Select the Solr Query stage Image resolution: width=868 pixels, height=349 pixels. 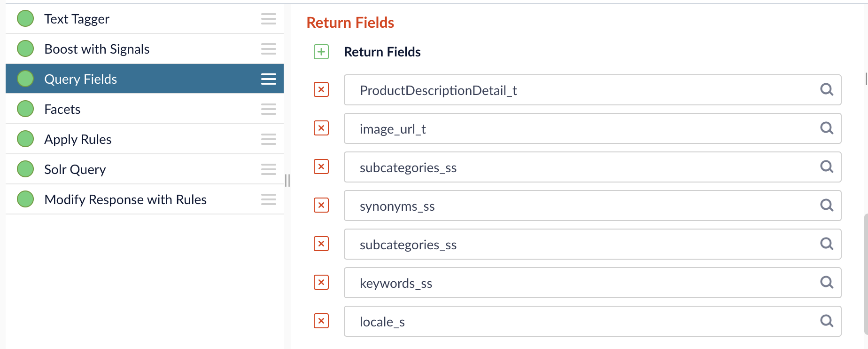75,169
